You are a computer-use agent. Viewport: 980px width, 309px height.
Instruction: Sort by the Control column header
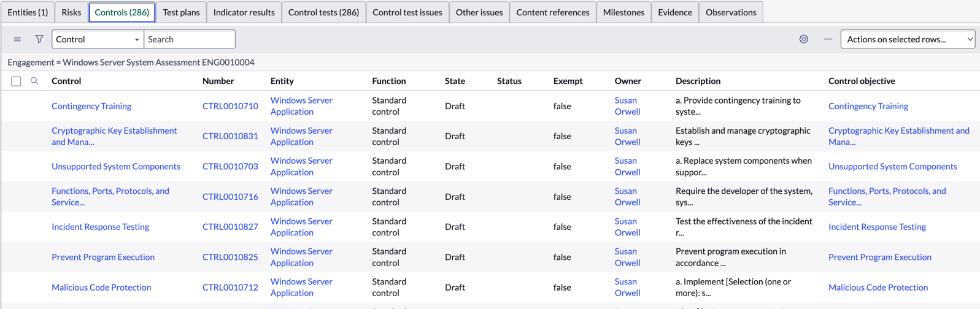pyautogui.click(x=66, y=81)
